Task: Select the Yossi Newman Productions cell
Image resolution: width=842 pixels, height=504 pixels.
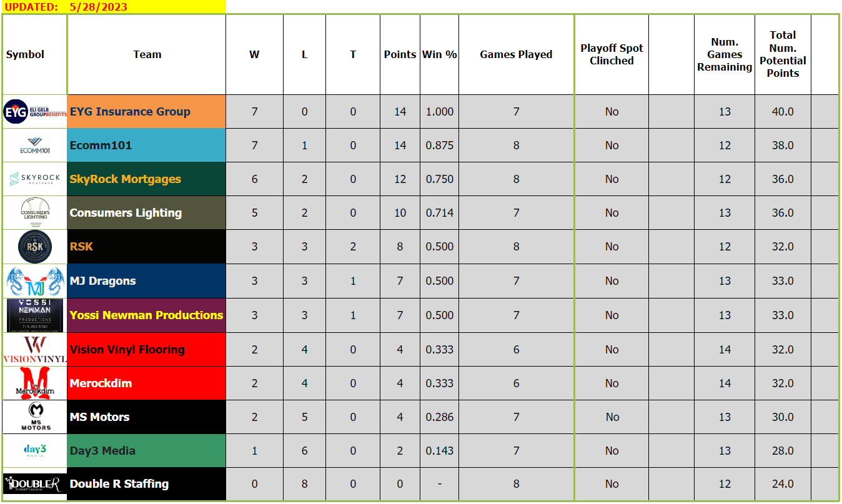Action: coord(146,315)
